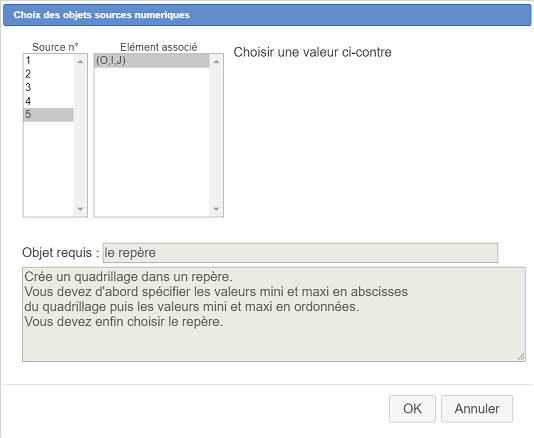Confirm the dialog with OK
The height and width of the screenshot is (438, 534).
(412, 409)
